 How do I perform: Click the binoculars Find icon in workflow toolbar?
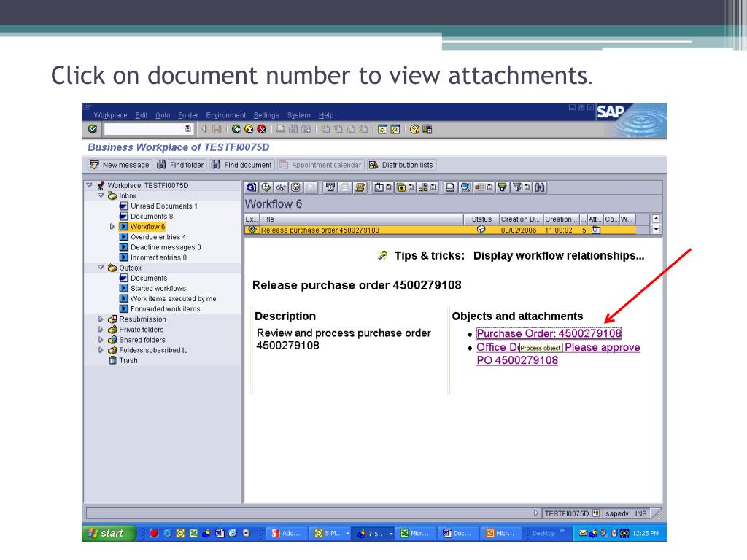pos(540,187)
